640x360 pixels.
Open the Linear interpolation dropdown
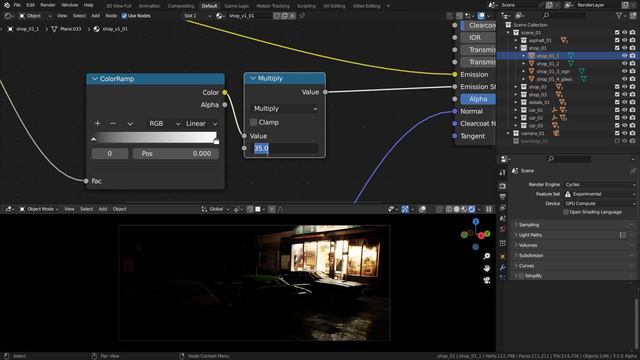click(x=201, y=123)
